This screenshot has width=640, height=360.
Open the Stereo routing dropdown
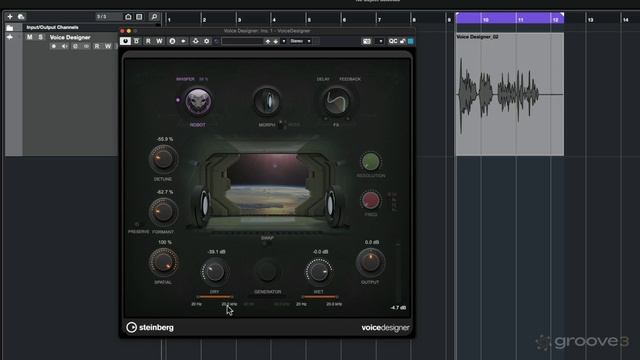(x=300, y=41)
